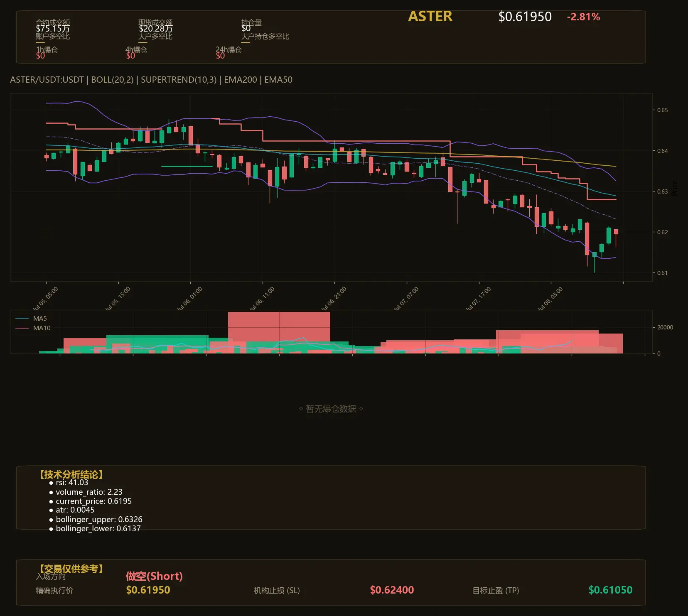Click the 0.63 price axis label
688x616 pixels.
662,191
